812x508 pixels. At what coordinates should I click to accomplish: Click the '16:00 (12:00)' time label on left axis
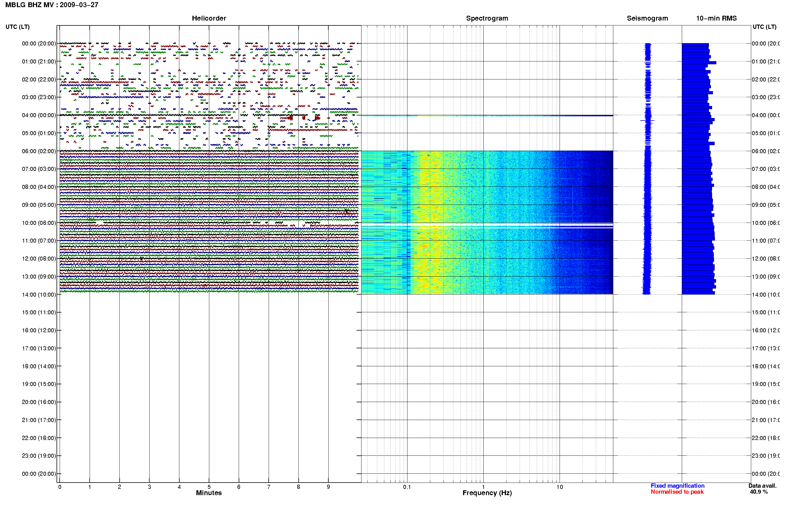click(x=39, y=331)
